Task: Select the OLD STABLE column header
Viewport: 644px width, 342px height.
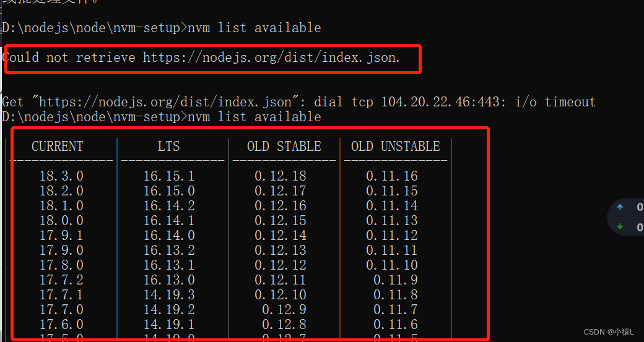Action: (284, 146)
